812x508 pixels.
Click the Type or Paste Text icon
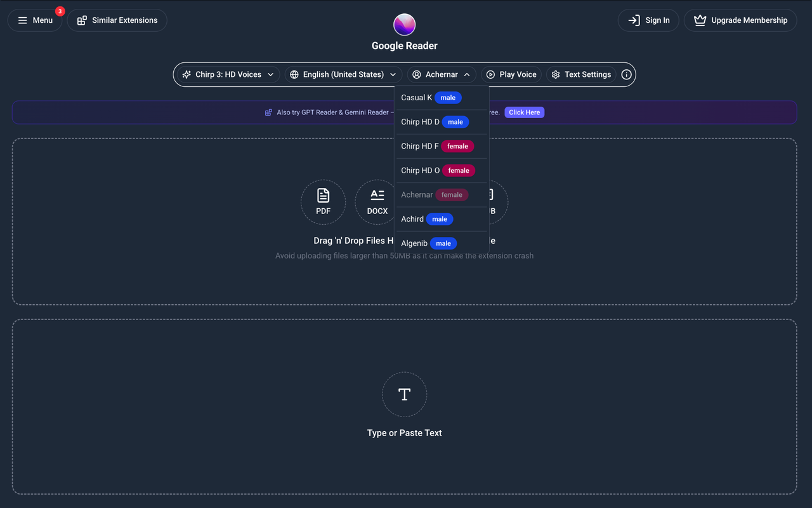(x=404, y=394)
